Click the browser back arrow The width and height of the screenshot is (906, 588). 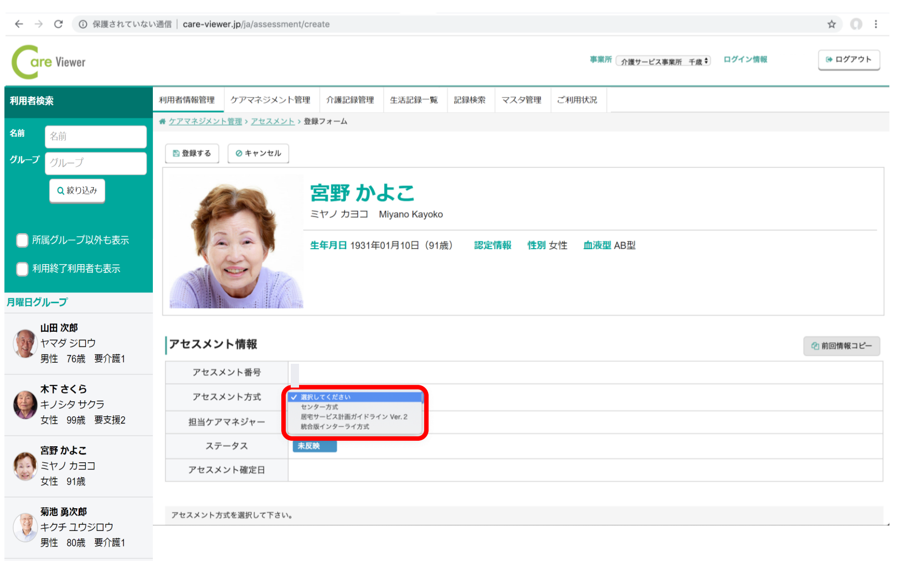tap(19, 24)
